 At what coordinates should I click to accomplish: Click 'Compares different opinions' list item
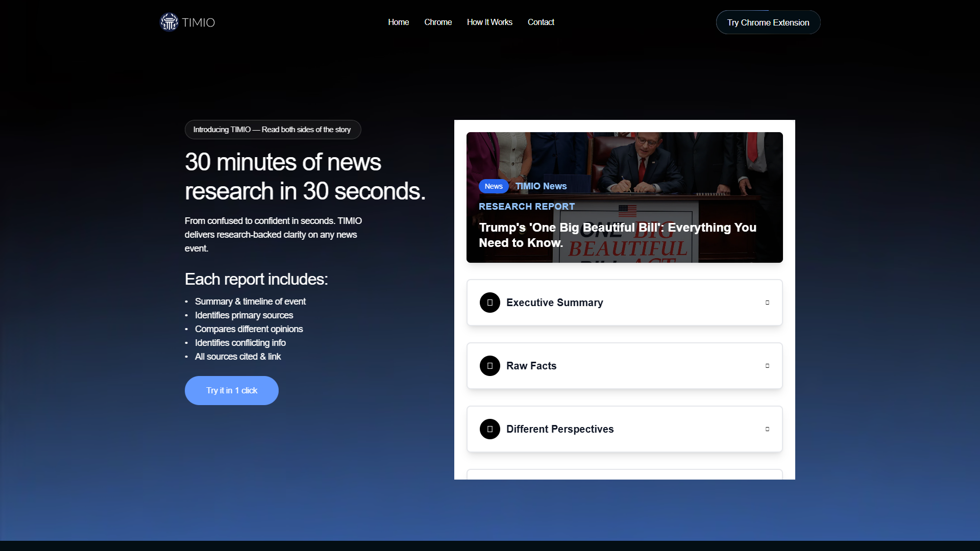[x=249, y=329]
